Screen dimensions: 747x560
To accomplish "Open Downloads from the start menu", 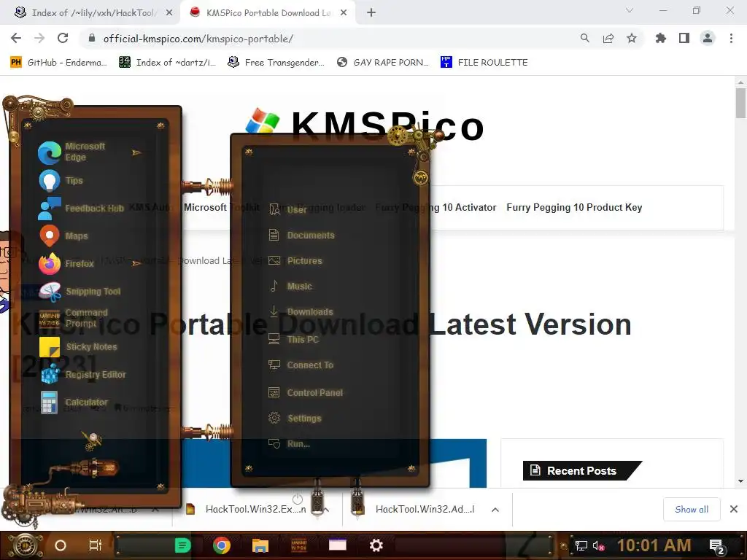I will (301, 312).
